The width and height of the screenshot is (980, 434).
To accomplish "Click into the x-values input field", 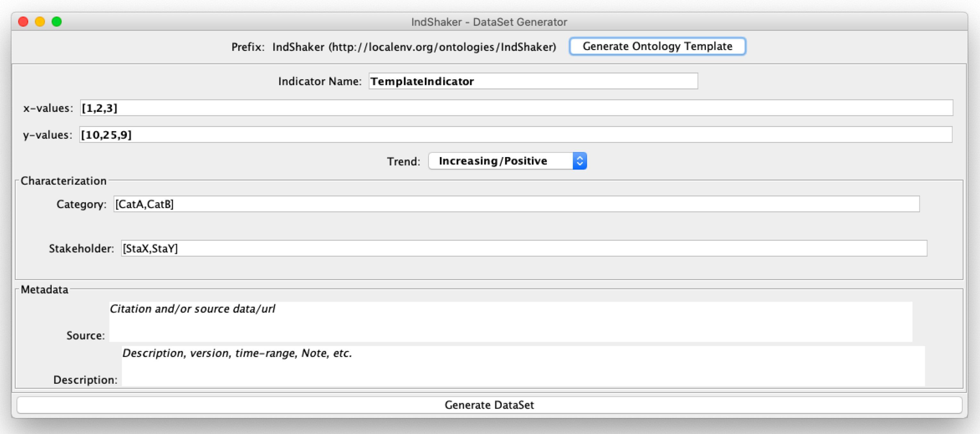I will [x=516, y=108].
